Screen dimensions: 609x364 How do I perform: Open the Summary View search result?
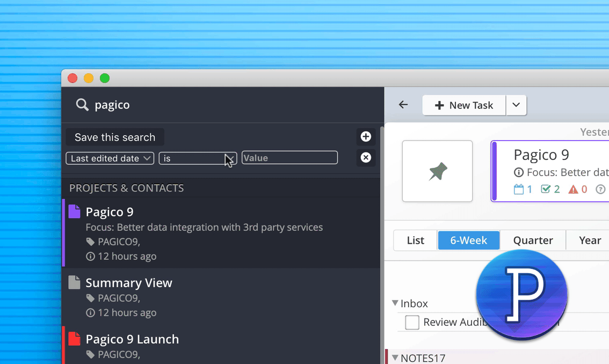click(221, 296)
